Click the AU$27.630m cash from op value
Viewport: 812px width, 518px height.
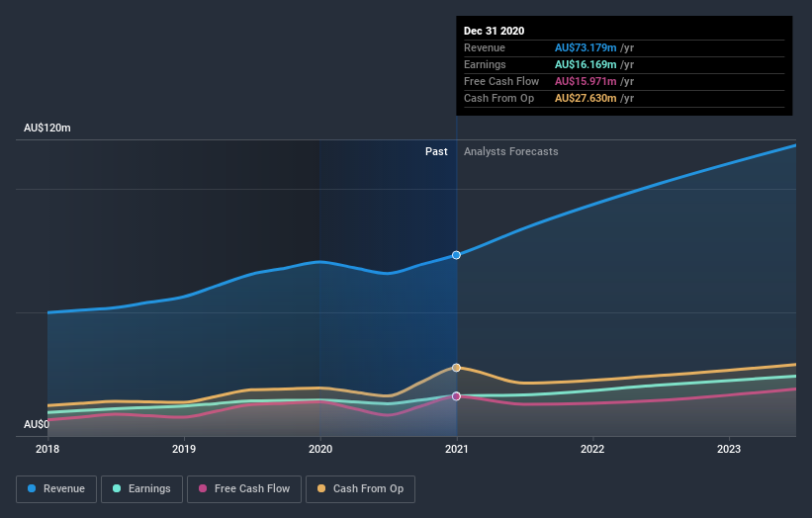(586, 98)
